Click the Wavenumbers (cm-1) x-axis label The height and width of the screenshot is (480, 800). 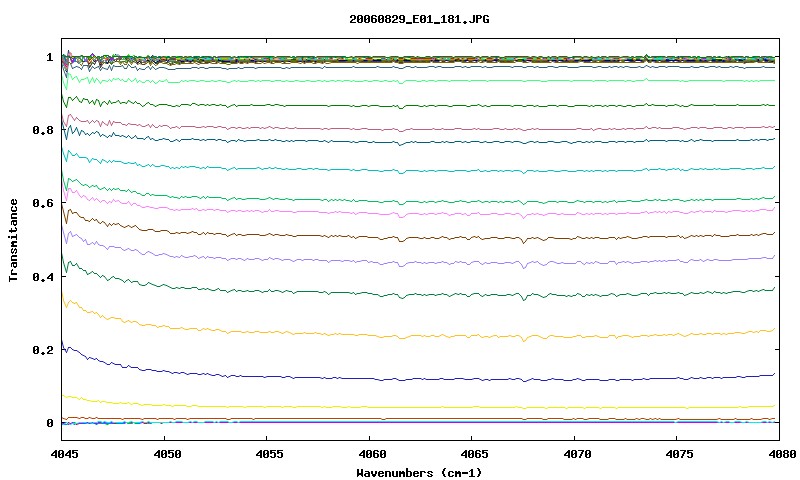coord(419,473)
